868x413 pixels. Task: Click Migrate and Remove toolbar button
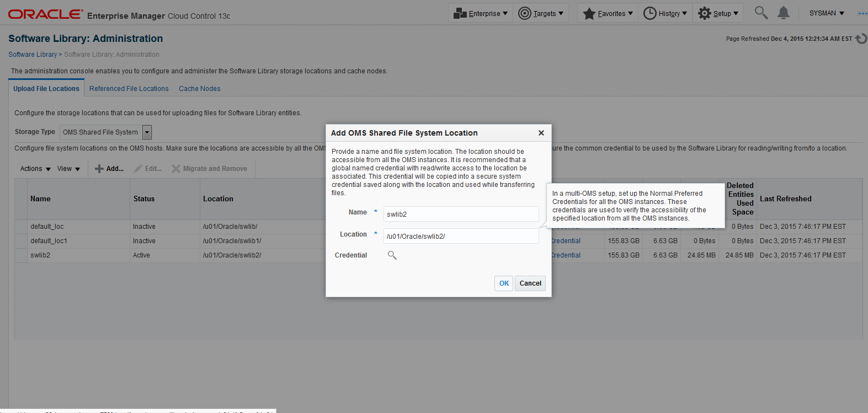tap(209, 169)
